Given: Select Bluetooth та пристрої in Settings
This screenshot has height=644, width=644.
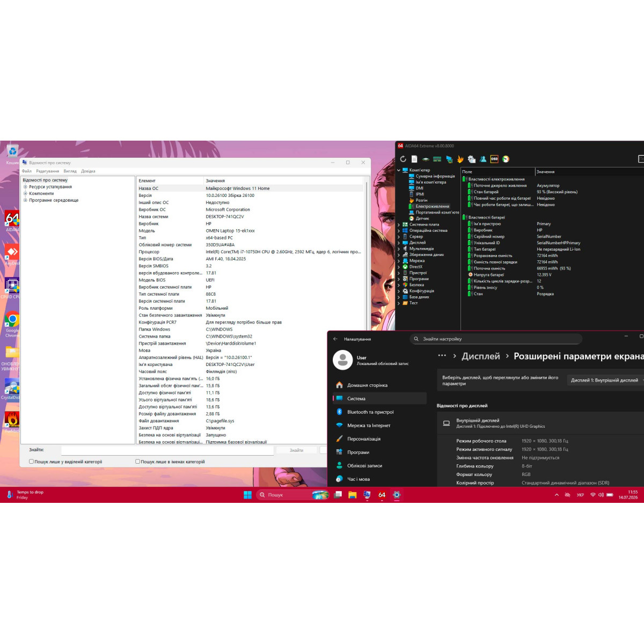Looking at the screenshot, I should pos(380,412).
